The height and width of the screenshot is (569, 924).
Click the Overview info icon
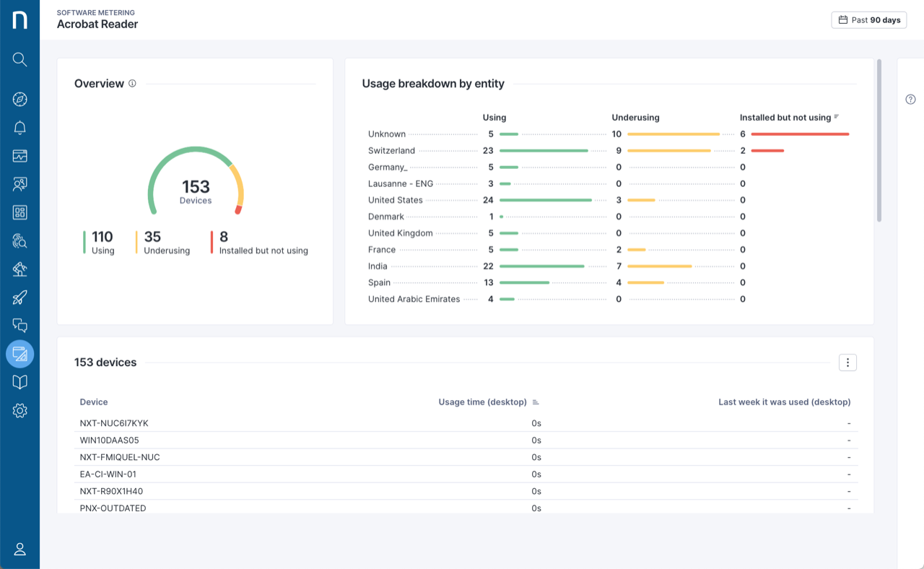coord(132,84)
